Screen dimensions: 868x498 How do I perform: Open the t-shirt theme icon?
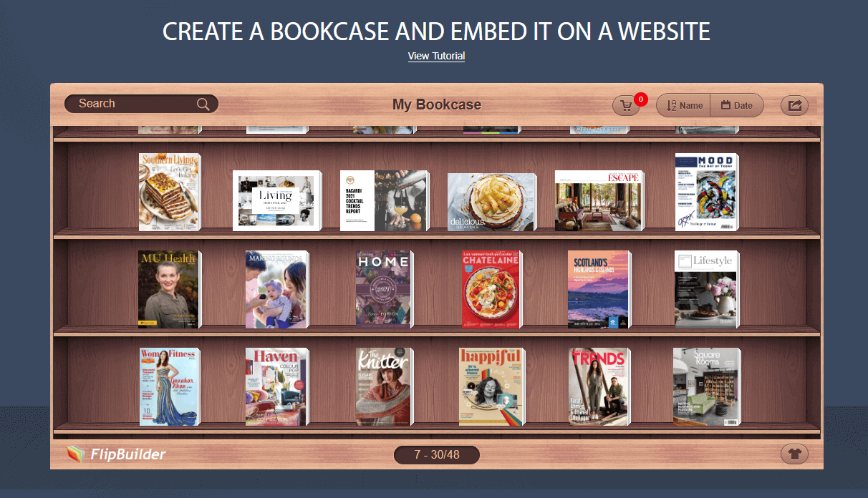(794, 454)
